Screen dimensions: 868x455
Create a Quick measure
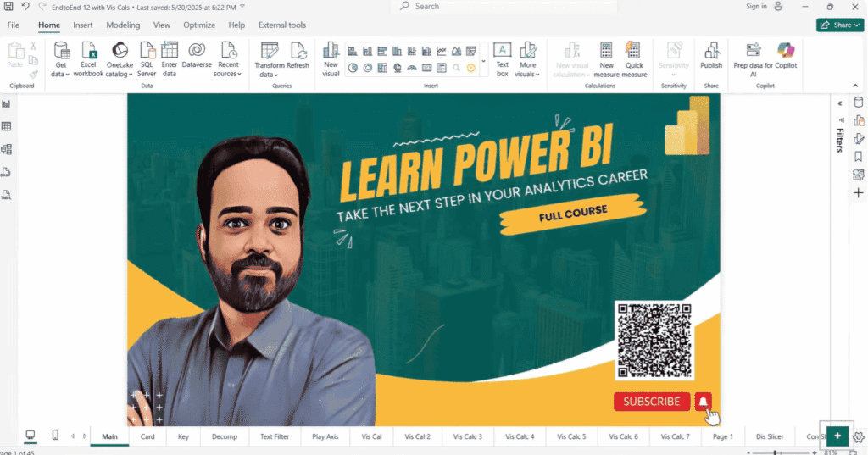634,60
